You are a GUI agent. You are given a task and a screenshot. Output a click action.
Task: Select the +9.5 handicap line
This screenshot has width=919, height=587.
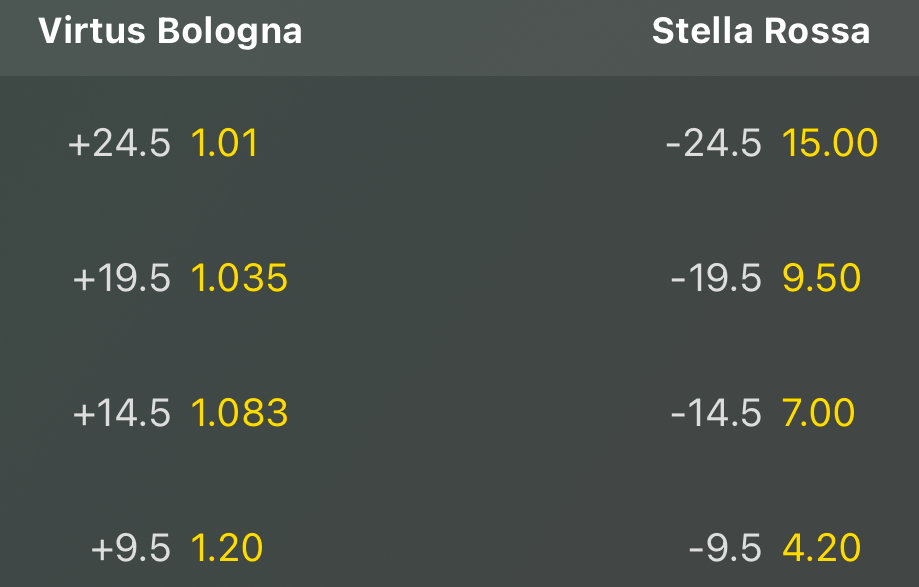click(130, 548)
